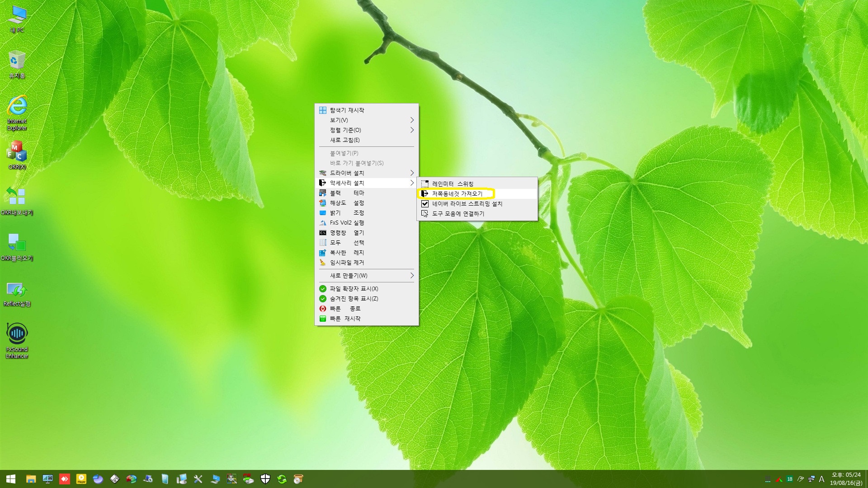Choose 저쪽동네것 가져오기 submenu item
868x488 pixels.
[x=477, y=194]
